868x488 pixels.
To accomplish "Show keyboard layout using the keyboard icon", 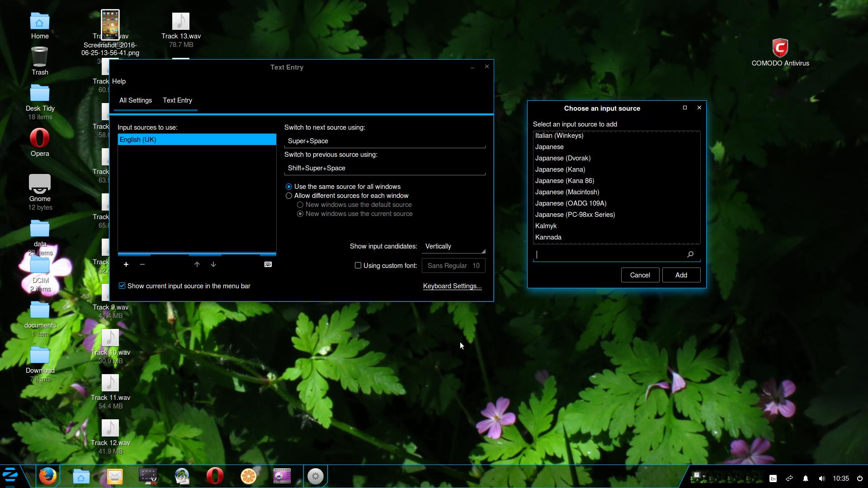I will (x=268, y=264).
